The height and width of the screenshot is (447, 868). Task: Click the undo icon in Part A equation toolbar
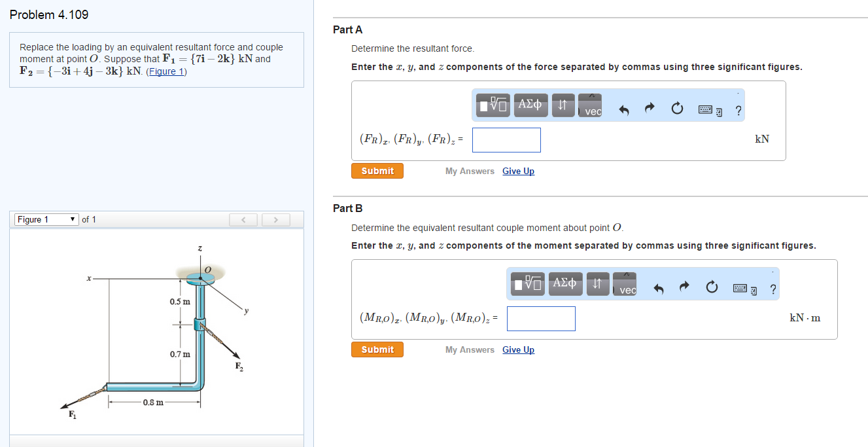(x=623, y=110)
